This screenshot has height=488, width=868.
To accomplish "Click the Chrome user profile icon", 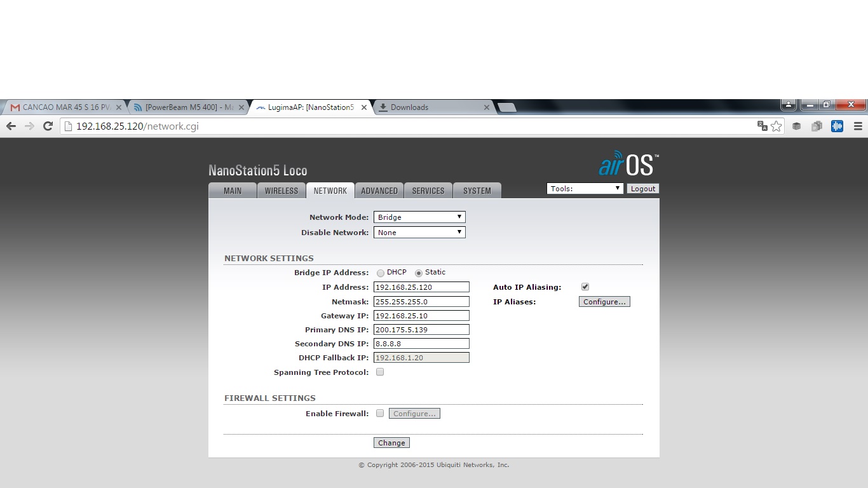I will pos(789,104).
